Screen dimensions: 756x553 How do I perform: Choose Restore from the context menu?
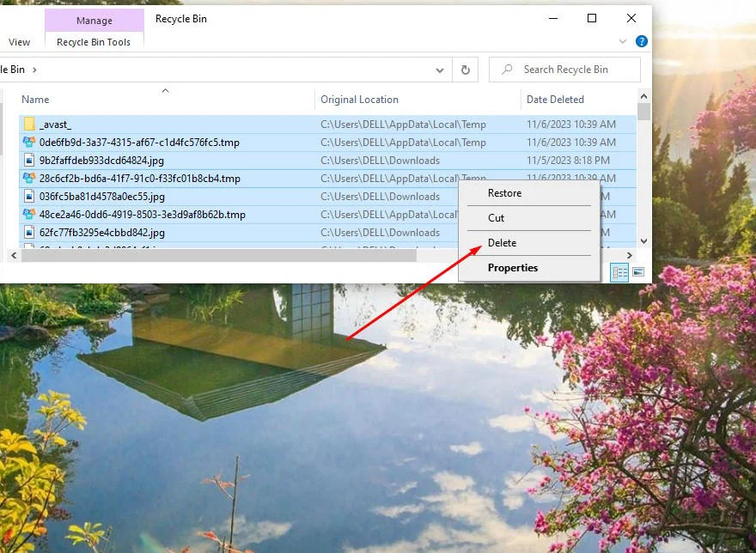coord(504,193)
